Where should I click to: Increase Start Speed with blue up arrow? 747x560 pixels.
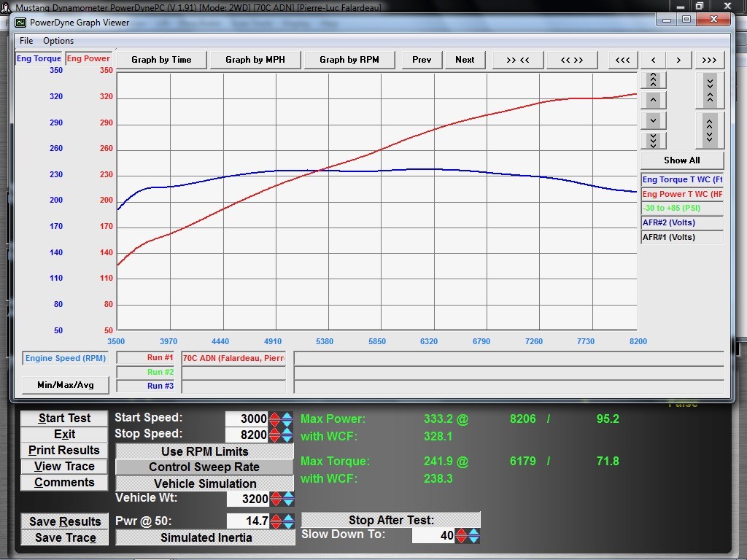click(x=287, y=419)
